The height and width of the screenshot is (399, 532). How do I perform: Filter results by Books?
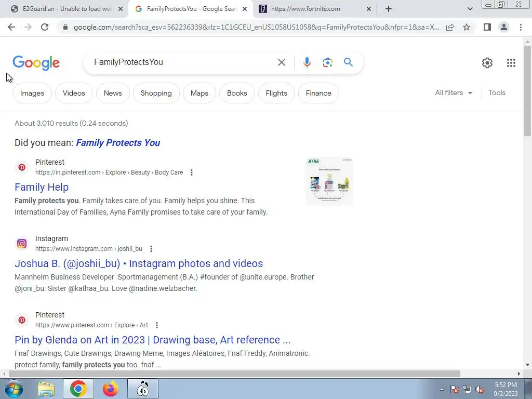pyautogui.click(x=237, y=93)
